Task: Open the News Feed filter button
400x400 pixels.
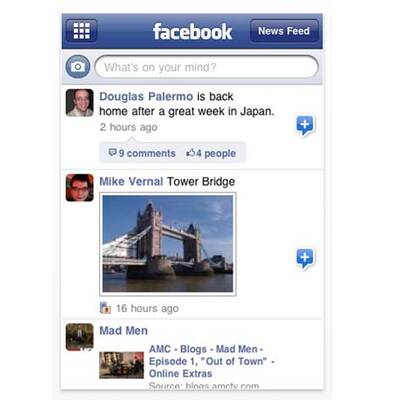Action: pos(284,31)
